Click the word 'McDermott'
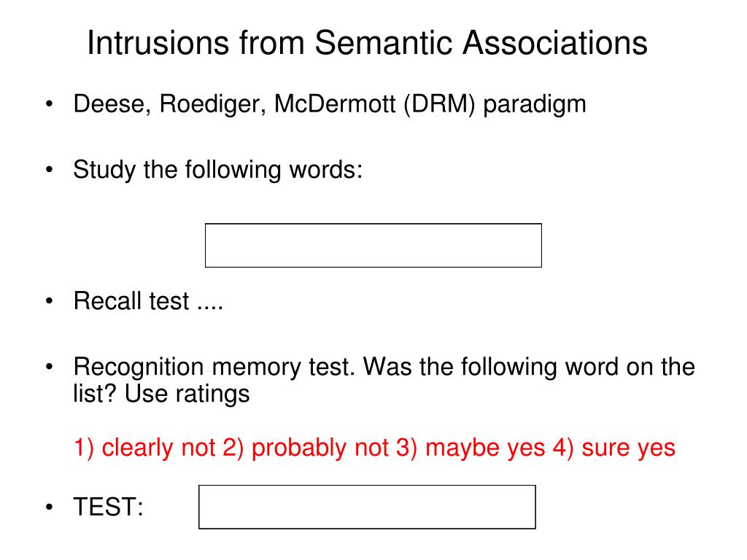 click(x=334, y=104)
